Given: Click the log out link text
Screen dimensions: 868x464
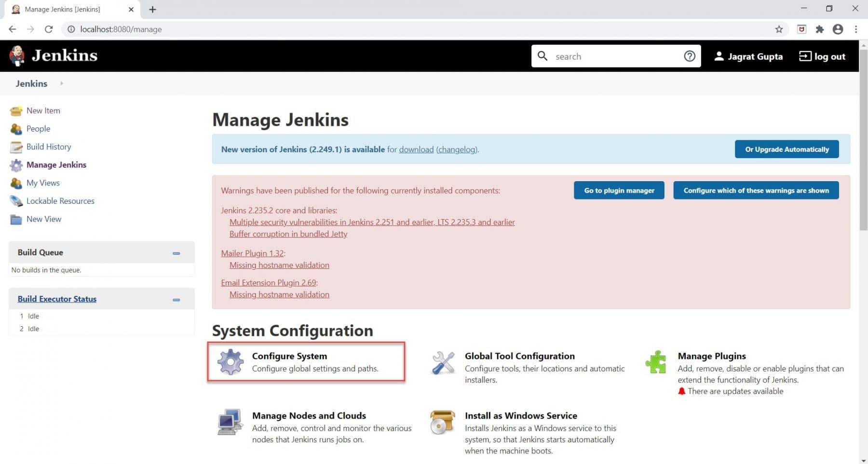Looking at the screenshot, I should tap(829, 56).
